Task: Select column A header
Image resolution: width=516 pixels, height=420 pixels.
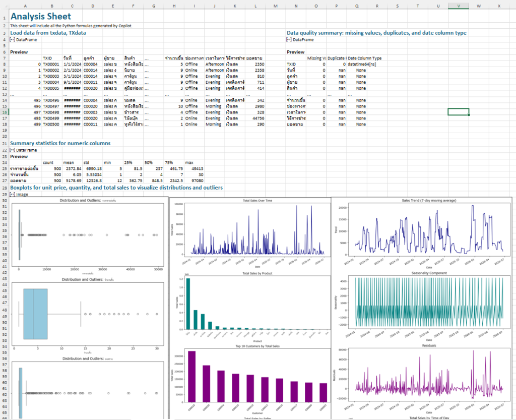Action: (x=25, y=6)
